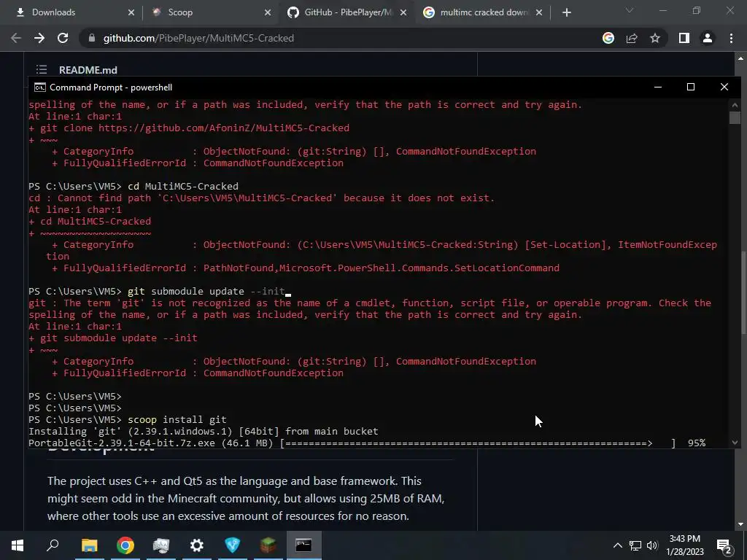747x560 pixels.
Task: Click README paragraph about C++ and Qt5
Action: point(246,498)
